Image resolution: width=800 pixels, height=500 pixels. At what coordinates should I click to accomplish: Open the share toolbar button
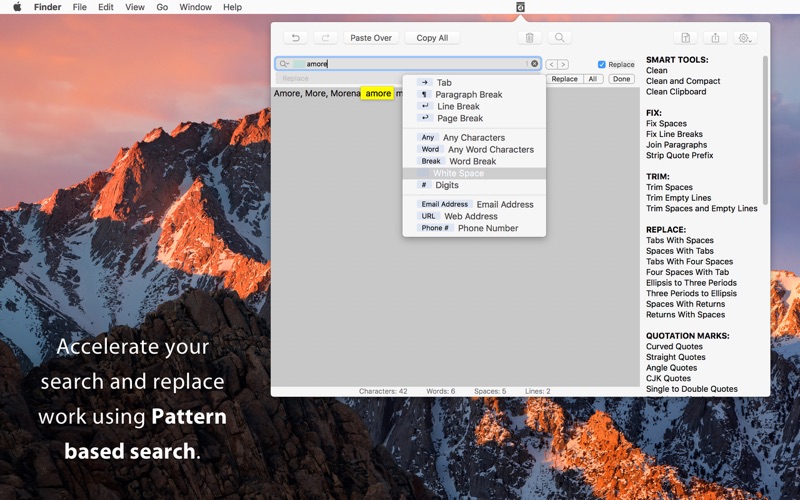(x=715, y=38)
